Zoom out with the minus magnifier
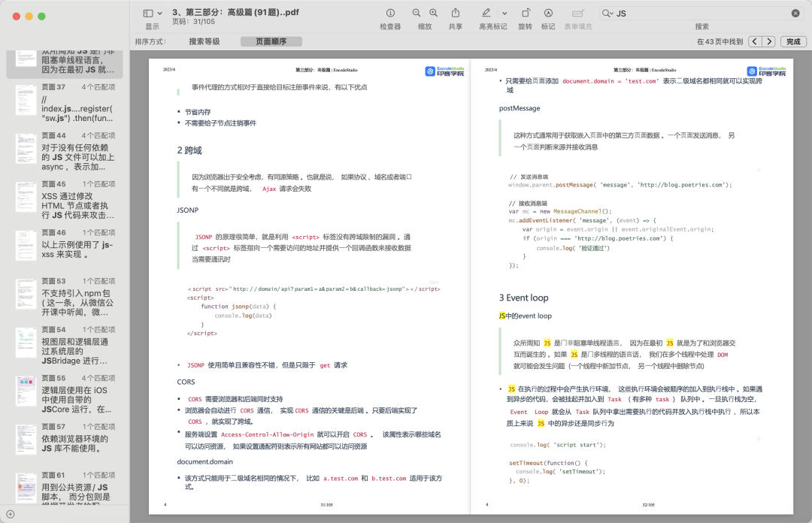Viewport: 812px width, 523px height. point(417,13)
